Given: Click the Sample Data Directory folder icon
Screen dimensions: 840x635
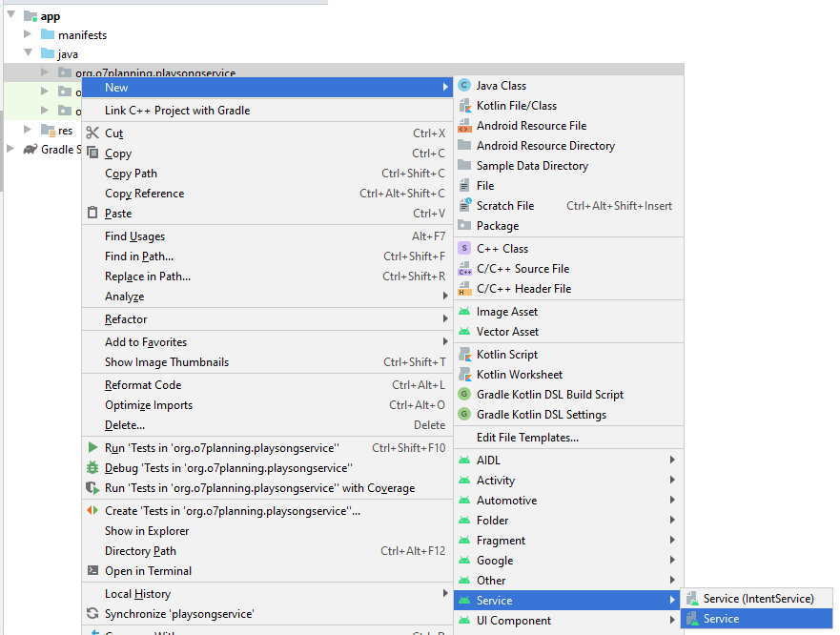Looking at the screenshot, I should click(464, 166).
